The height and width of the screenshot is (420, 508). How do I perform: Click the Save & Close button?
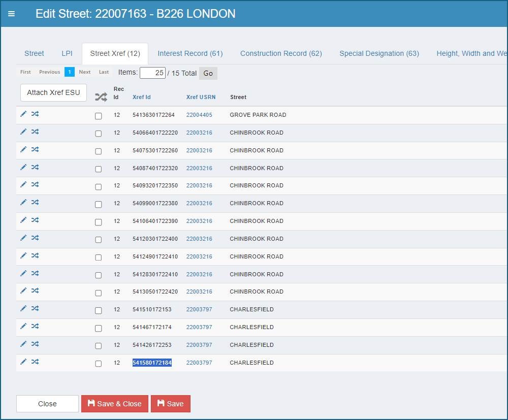click(x=115, y=404)
